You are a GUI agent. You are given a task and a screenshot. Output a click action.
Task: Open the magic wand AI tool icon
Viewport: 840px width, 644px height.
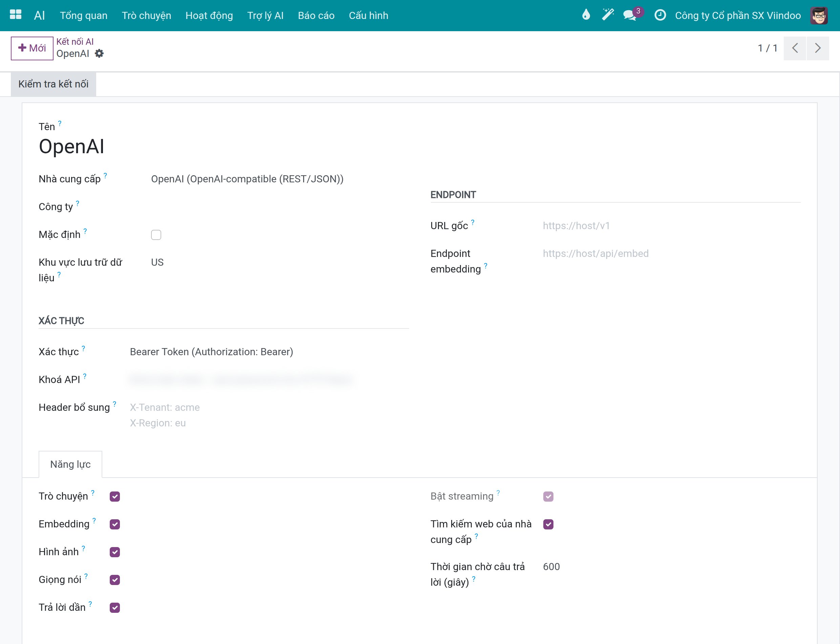[x=608, y=15]
